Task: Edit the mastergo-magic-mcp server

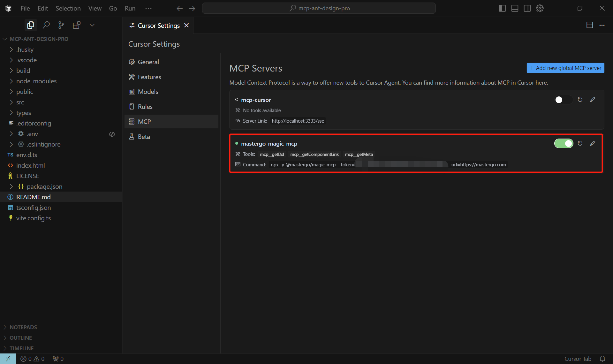Action: 593,143
